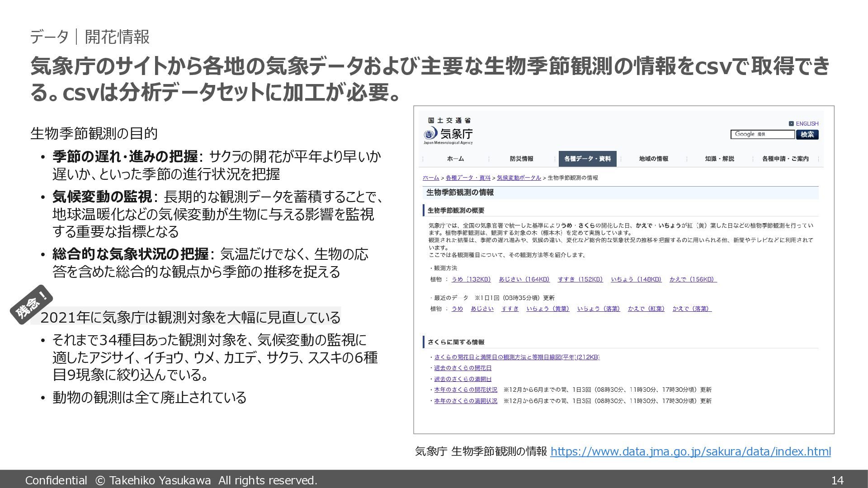Click the 残念！ stamp label
Screen dimensions: 868x488
click(32, 305)
